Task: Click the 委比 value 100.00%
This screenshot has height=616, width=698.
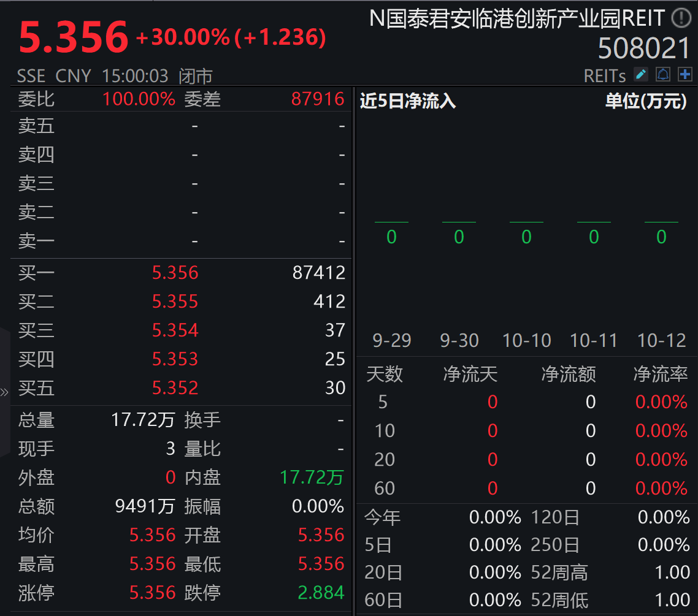Action: click(x=139, y=99)
